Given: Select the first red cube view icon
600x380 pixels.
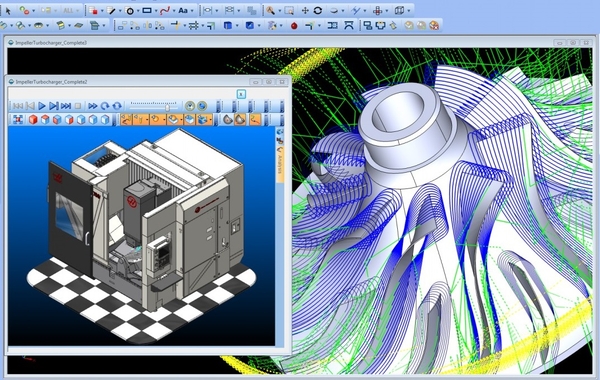Looking at the screenshot, I should pos(33,120).
